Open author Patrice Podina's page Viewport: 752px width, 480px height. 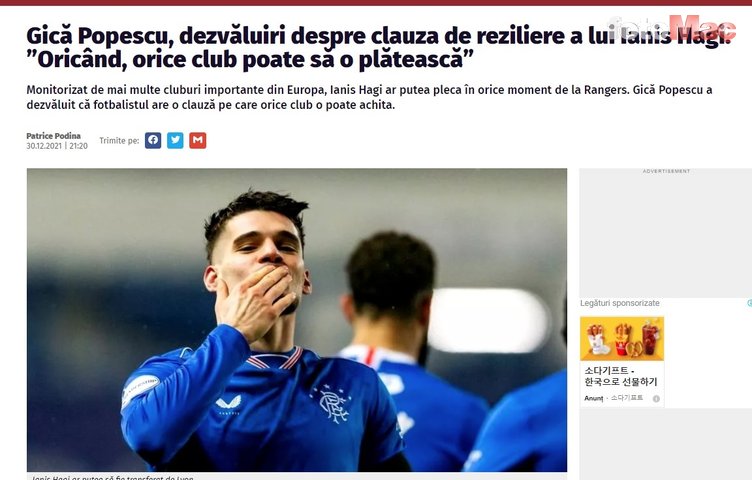[x=53, y=136]
